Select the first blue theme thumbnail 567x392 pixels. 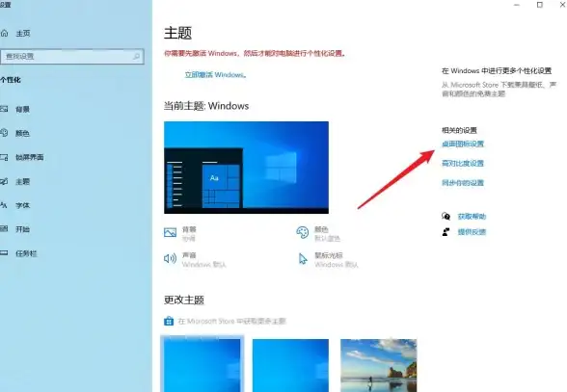pos(202,364)
